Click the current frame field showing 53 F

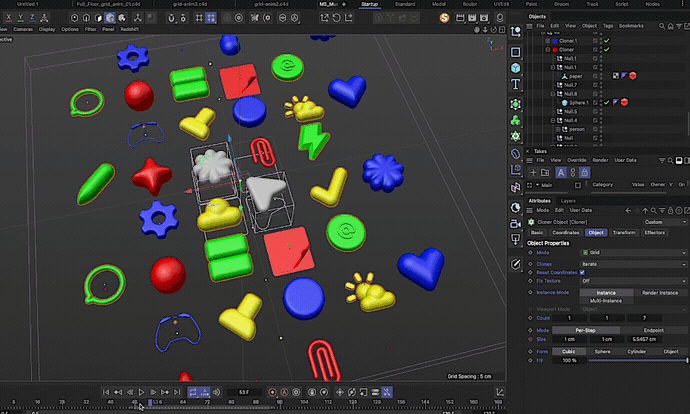[x=244, y=392]
